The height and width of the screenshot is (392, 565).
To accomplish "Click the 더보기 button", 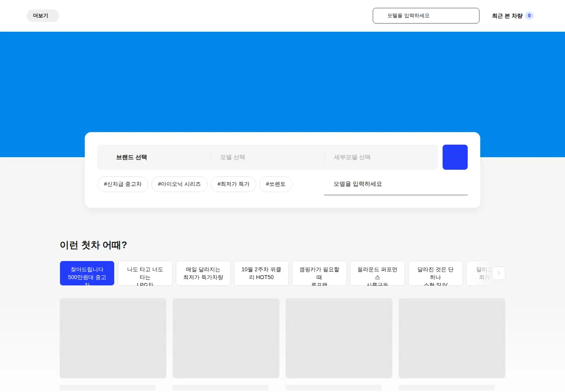I will click(43, 16).
